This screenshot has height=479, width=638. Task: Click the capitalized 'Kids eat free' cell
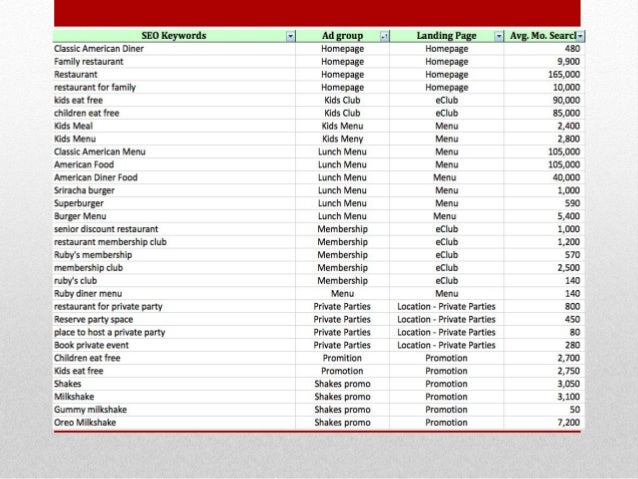tap(174, 371)
